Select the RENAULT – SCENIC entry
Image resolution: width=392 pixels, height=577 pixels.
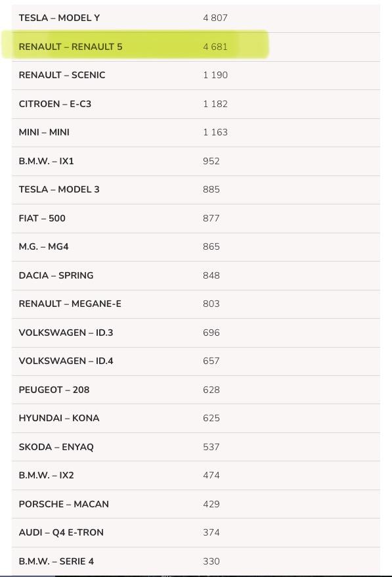[196, 75]
